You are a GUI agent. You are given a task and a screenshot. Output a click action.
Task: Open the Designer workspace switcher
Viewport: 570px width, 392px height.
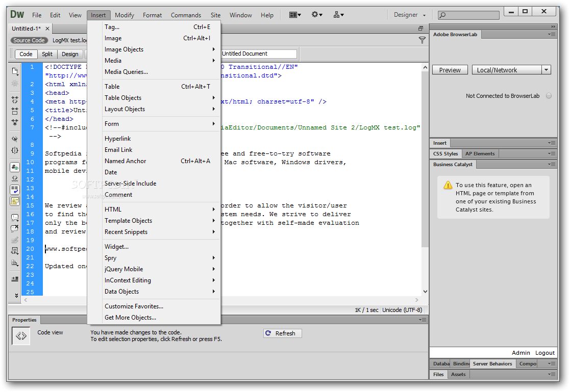point(410,15)
